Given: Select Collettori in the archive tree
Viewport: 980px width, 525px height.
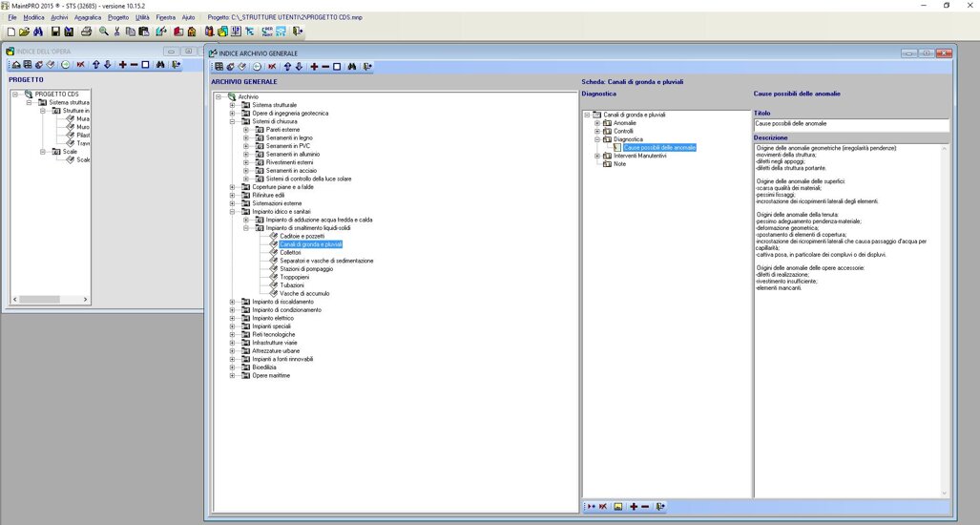Looking at the screenshot, I should coord(290,252).
